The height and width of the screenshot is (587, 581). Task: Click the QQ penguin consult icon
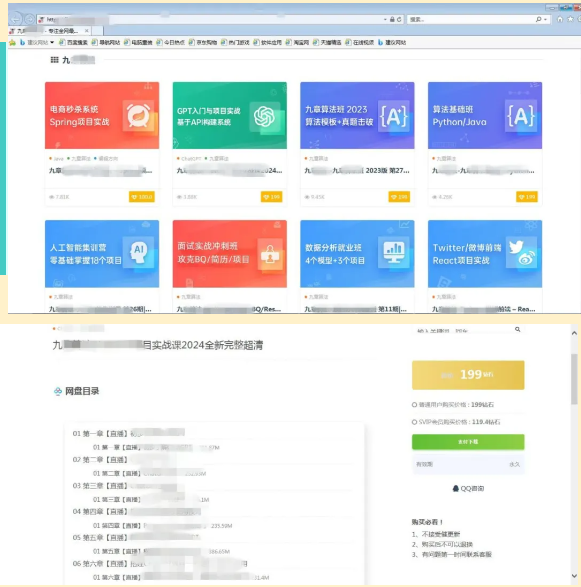(456, 488)
